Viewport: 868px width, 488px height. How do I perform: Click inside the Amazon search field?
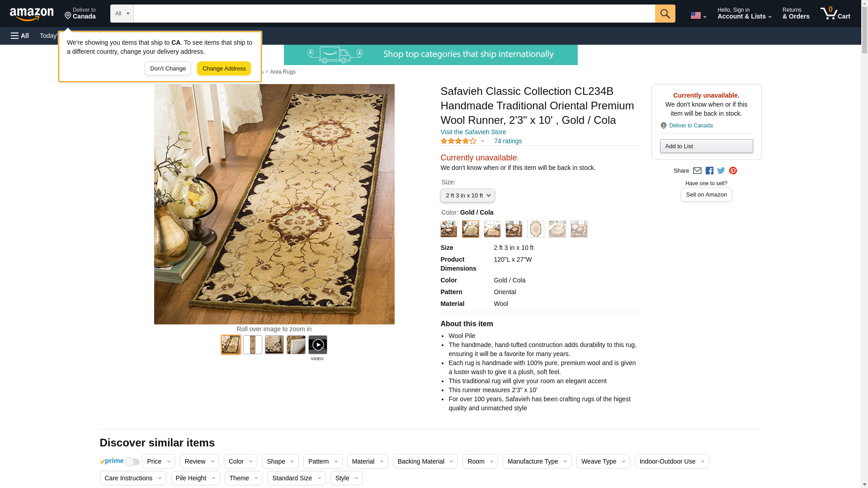394,14
